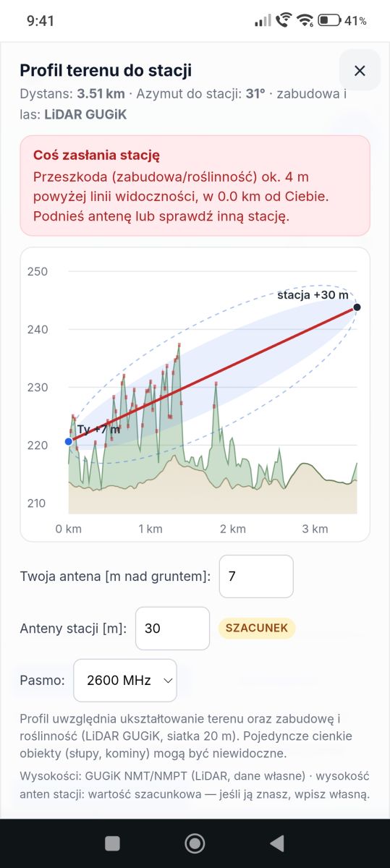The width and height of the screenshot is (390, 868).
Task: Click the SZACUNEK badge
Action: pos(256,628)
